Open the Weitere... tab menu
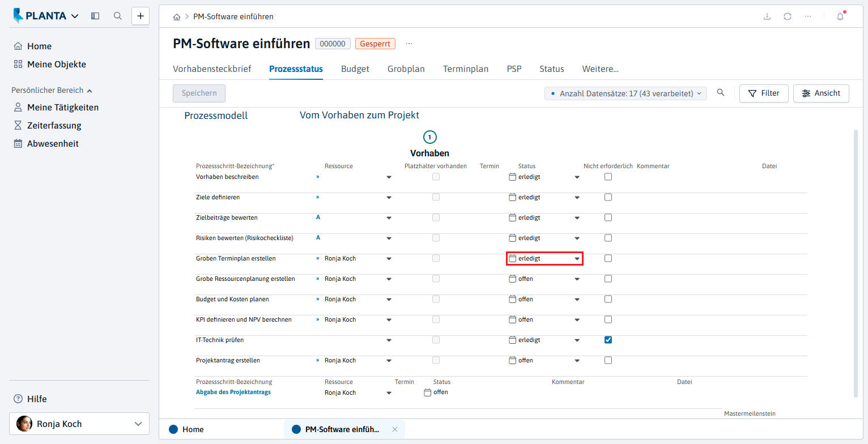The width and height of the screenshot is (868, 444). [601, 69]
